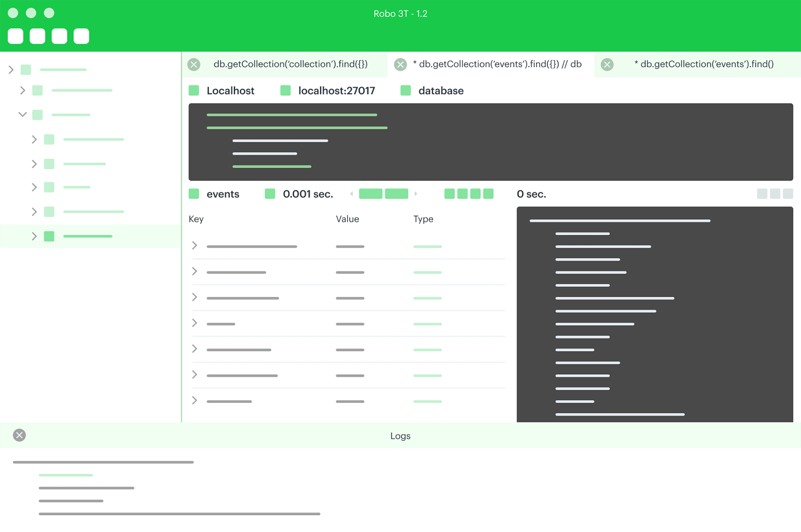Select the text view mode icon
The image size is (801, 532).
click(475, 194)
